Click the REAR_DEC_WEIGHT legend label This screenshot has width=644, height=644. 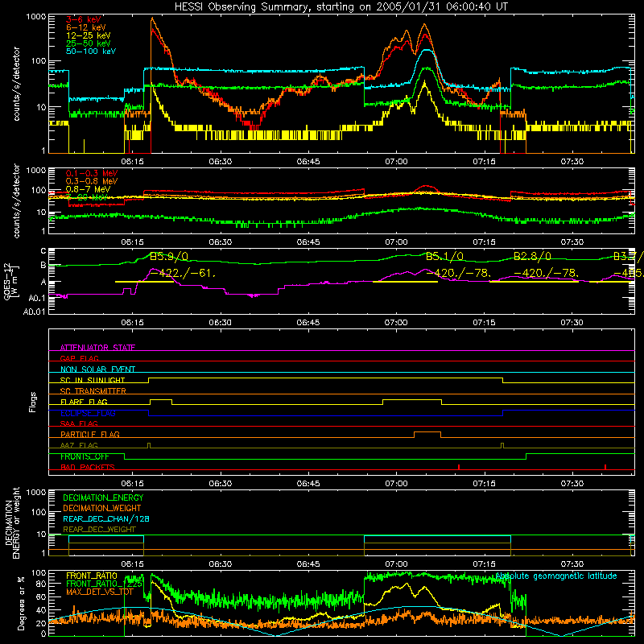click(99, 530)
